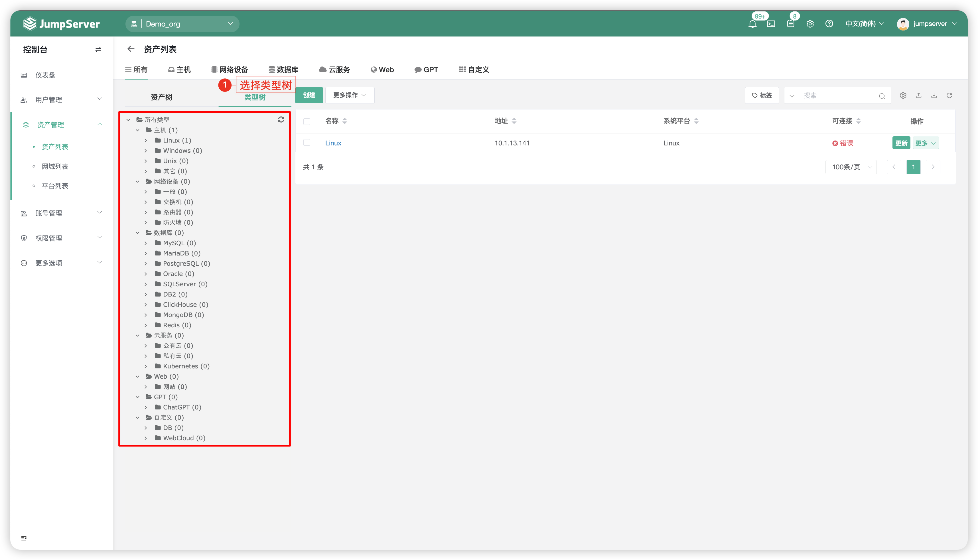This screenshot has height=560, width=978.
Task: Expand the 用户管理 sidebar menu
Action: (62, 100)
